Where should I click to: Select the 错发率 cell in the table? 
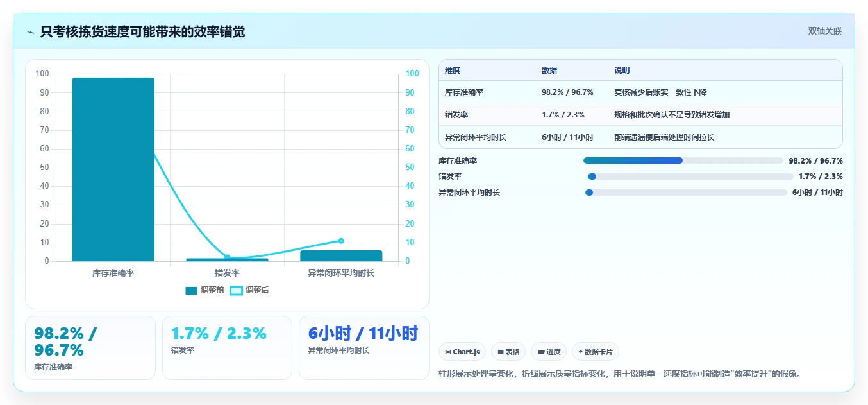[456, 115]
